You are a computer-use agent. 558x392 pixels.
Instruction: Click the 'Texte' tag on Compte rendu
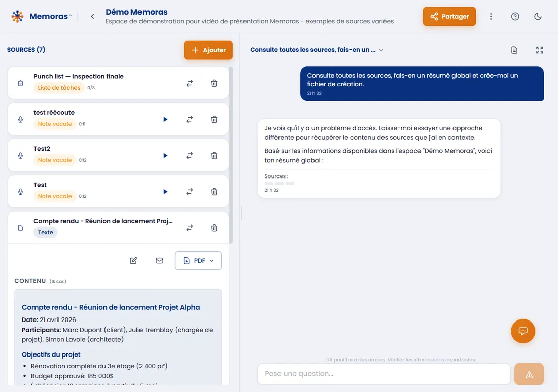pyautogui.click(x=46, y=232)
